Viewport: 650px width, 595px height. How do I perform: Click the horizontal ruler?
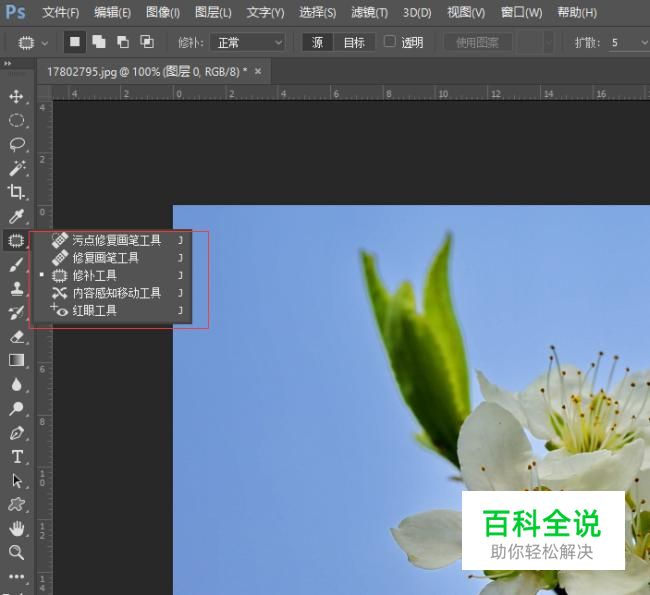[351, 93]
